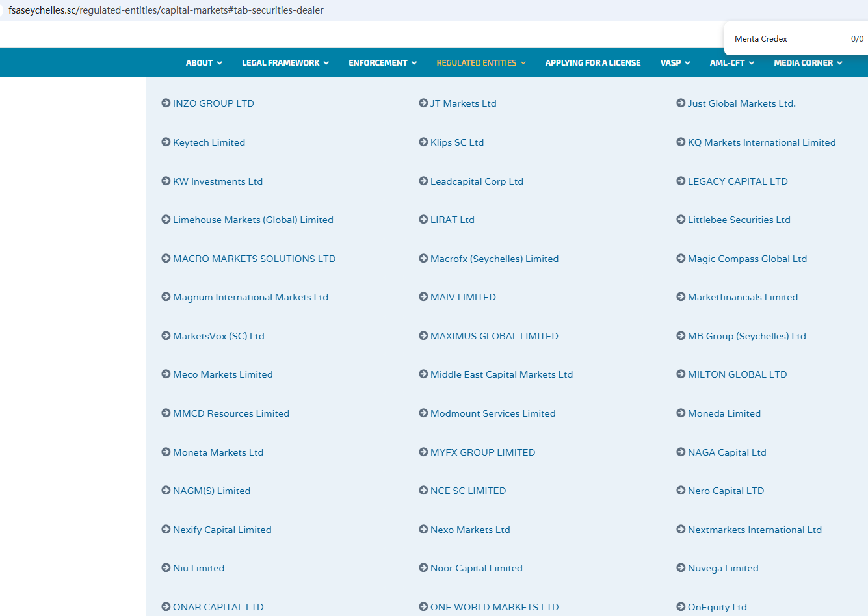Click the arrow icon next to Macrofx (Seychelles) Limited

click(x=423, y=258)
